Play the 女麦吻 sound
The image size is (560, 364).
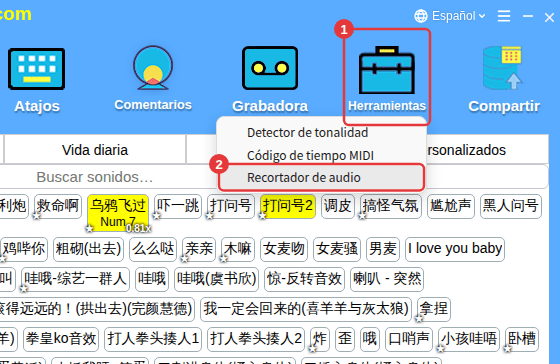click(284, 249)
